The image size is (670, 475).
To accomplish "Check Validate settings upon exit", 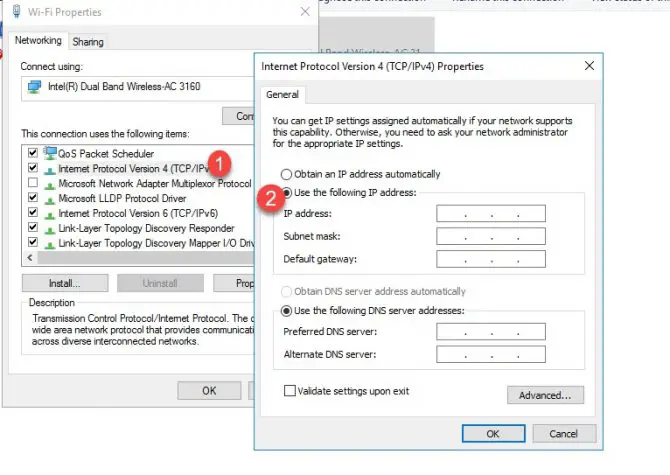I will (290, 390).
